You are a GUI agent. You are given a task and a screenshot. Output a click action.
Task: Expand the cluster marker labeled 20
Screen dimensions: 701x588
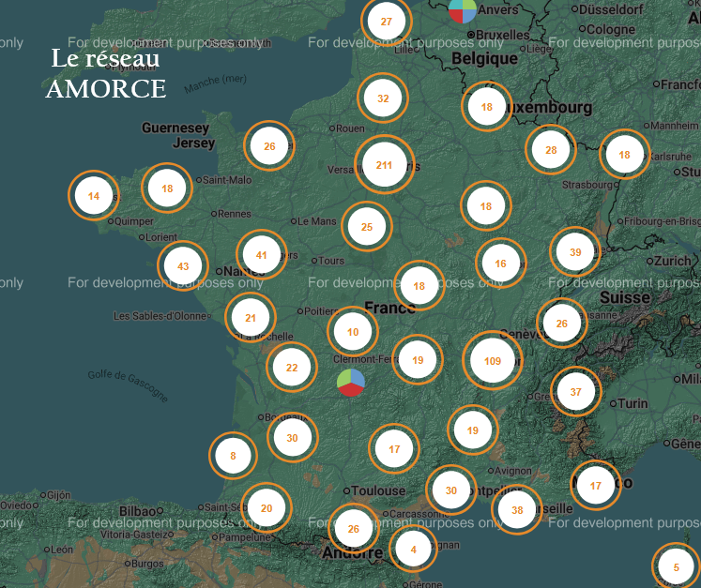(267, 508)
